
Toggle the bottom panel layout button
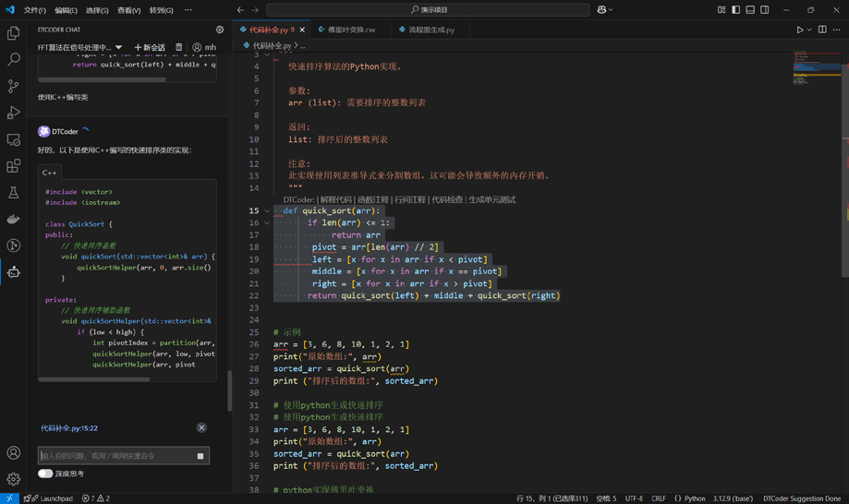coord(750,10)
